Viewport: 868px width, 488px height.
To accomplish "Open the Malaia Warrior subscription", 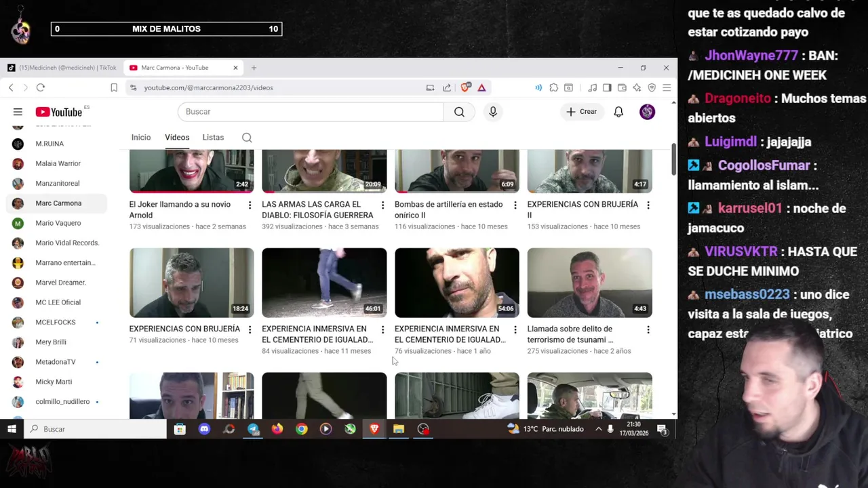I will [58, 163].
